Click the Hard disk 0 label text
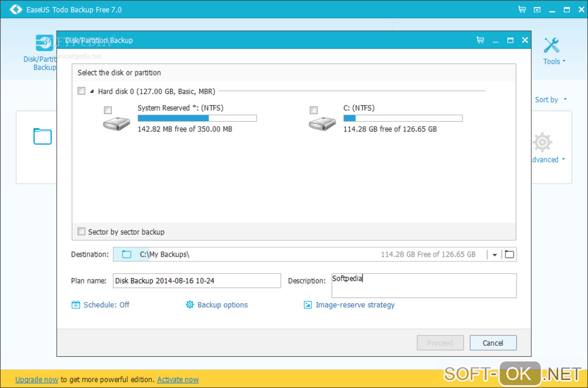 click(x=157, y=91)
